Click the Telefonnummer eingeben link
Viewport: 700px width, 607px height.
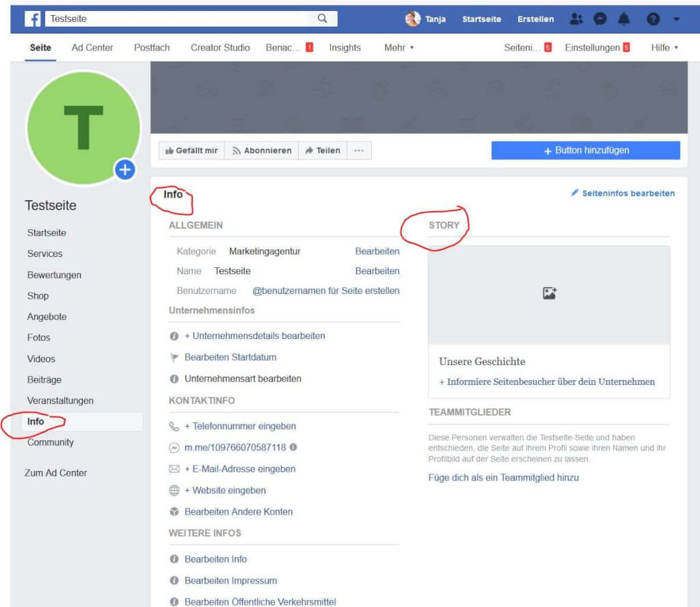tap(240, 426)
